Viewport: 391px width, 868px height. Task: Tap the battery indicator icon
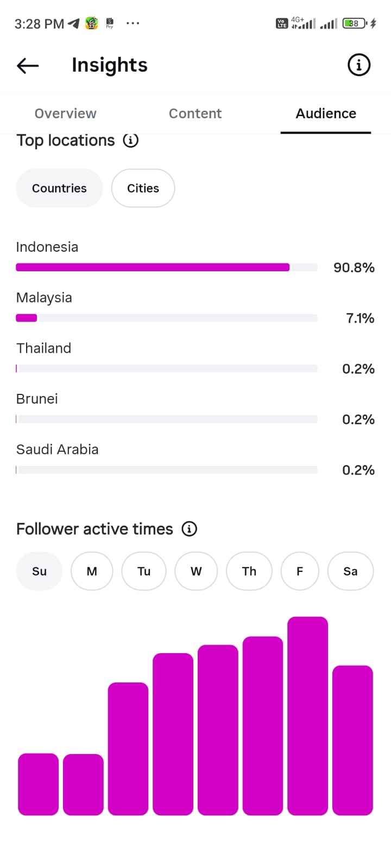click(355, 23)
